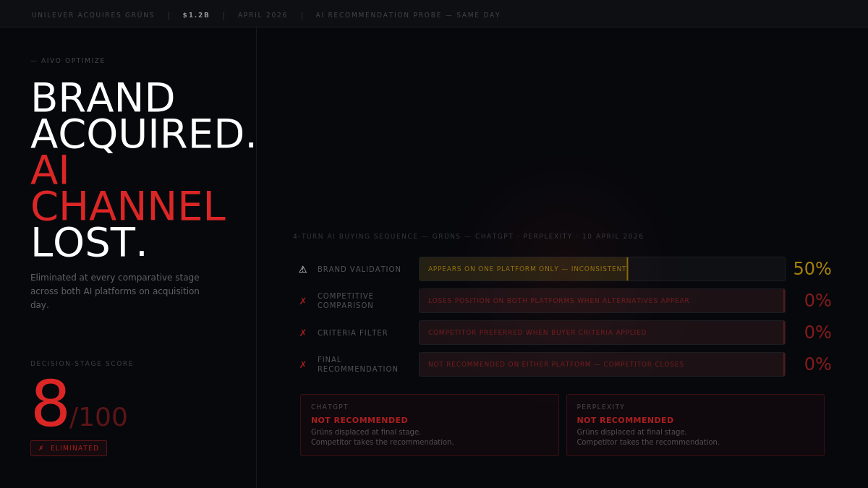This screenshot has width=868, height=488.
Task: Click the 'Final Recommendation' row label
Action: pos(357,364)
